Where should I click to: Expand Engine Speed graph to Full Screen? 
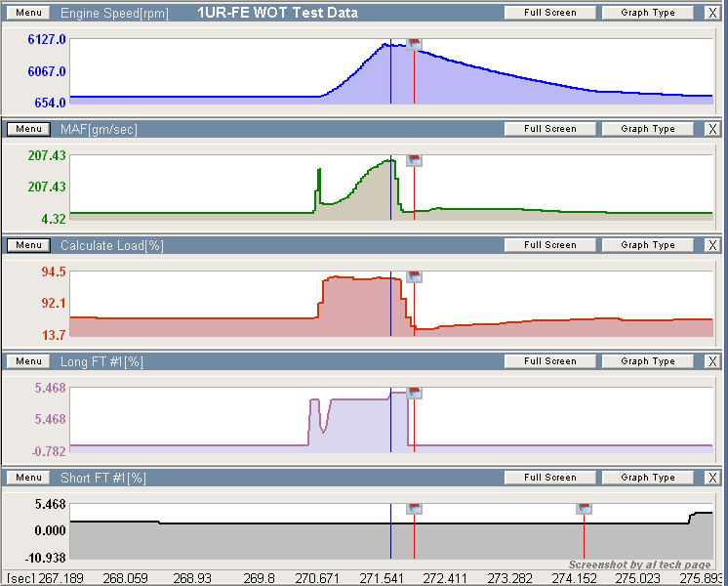coord(549,13)
